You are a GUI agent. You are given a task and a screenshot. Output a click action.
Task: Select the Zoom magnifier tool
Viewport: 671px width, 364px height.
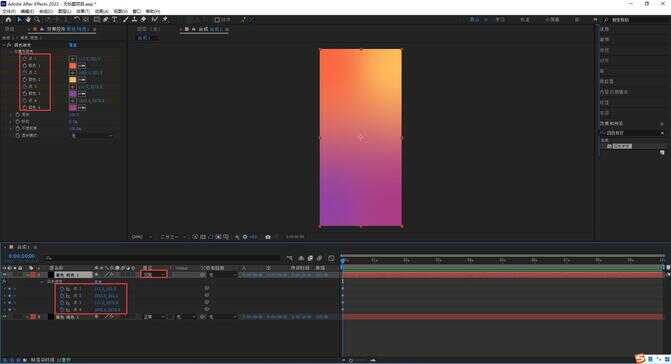(37, 20)
